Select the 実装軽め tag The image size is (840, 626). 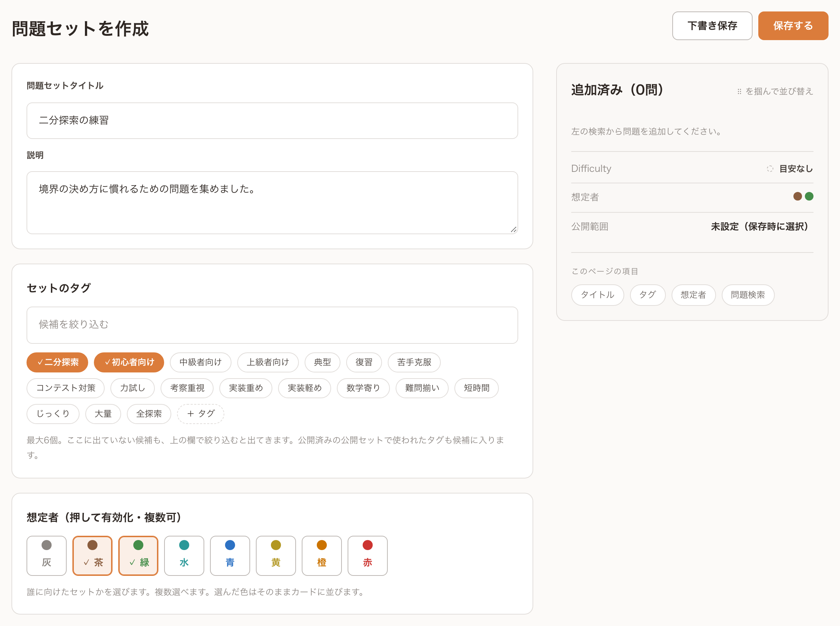[x=305, y=388]
